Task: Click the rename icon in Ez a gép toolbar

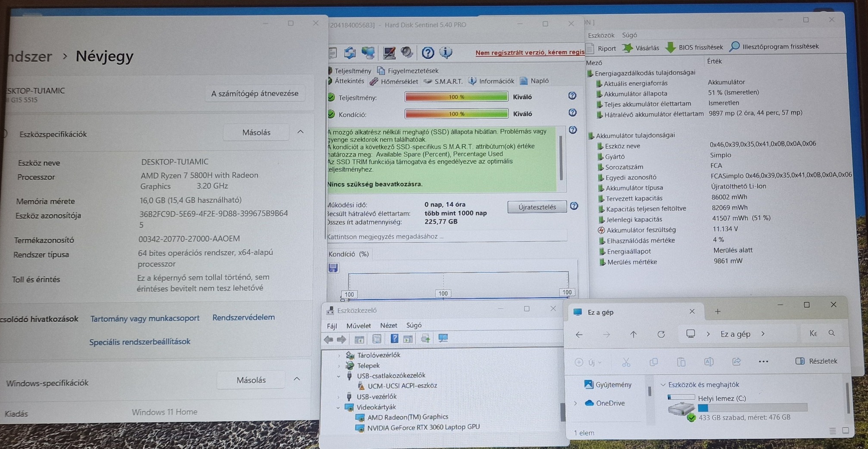Action: [709, 361]
